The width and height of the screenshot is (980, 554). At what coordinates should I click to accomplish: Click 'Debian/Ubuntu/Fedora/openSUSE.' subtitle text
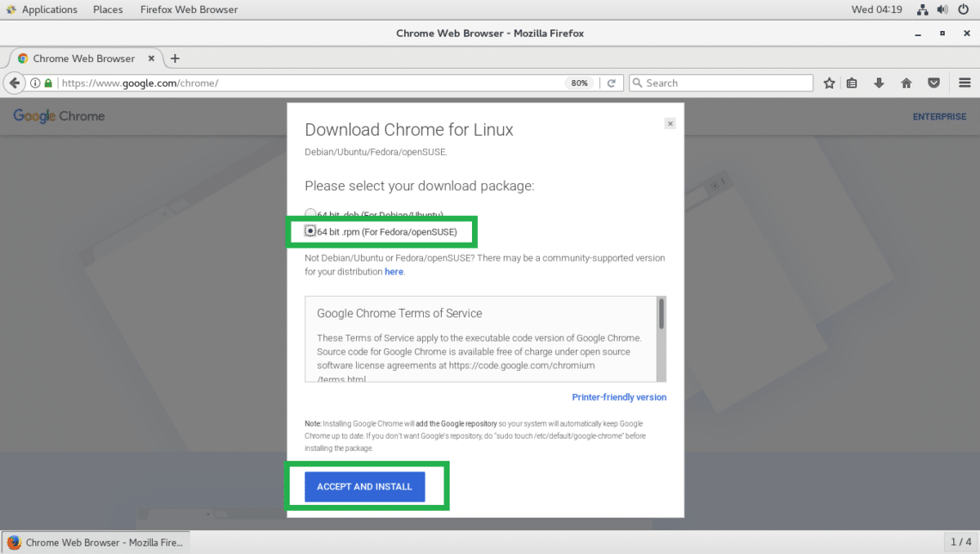click(x=376, y=152)
